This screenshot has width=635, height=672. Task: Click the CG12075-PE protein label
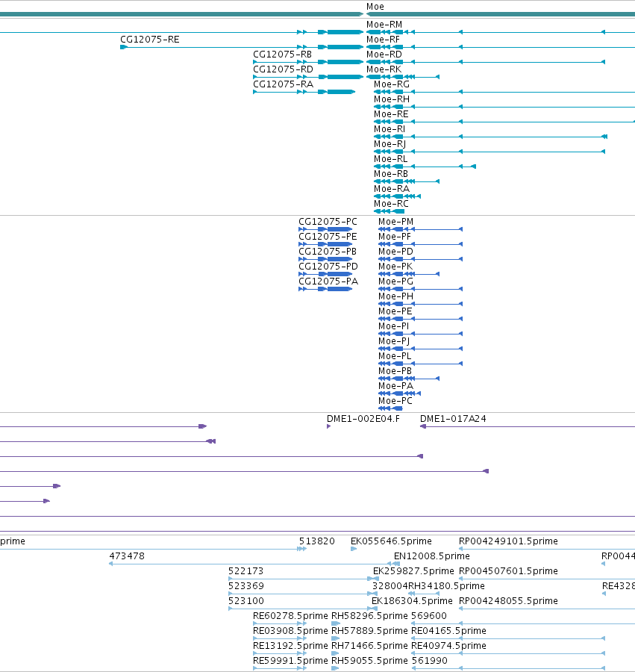tap(328, 237)
